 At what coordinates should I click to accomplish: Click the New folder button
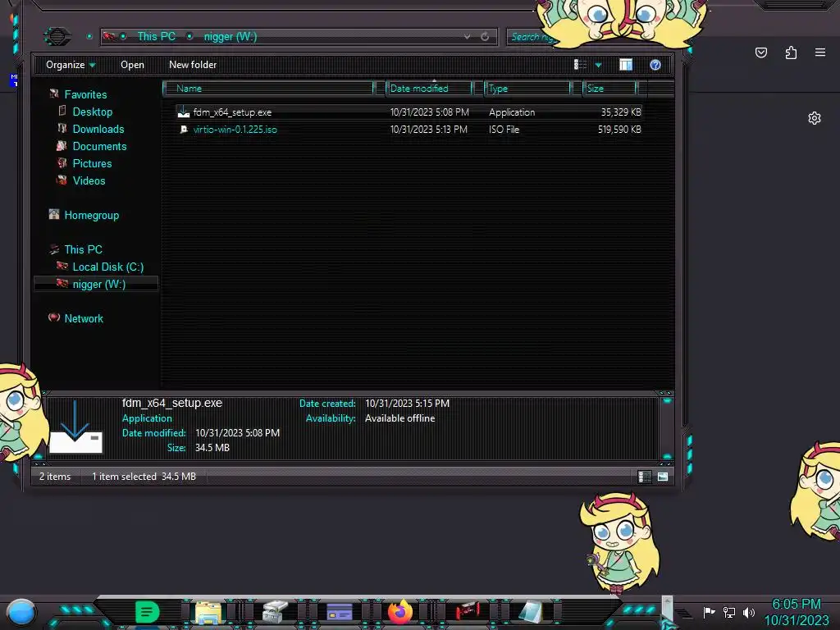[193, 65]
